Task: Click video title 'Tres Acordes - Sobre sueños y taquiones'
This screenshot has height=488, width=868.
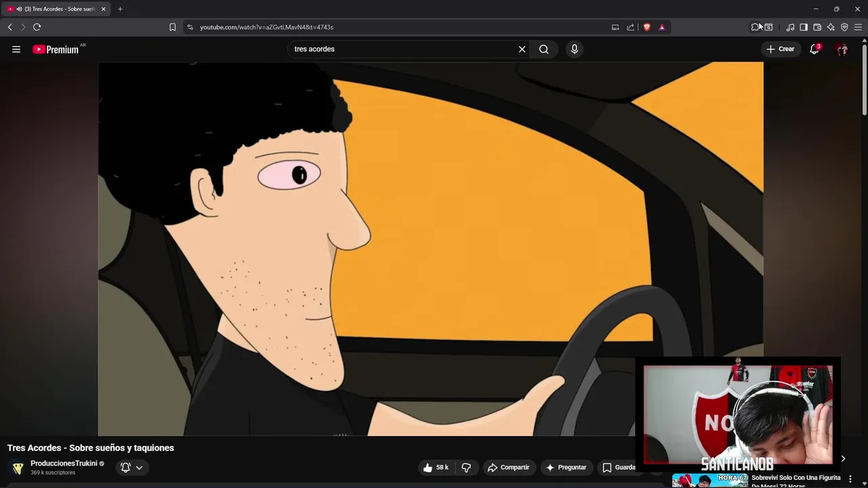Action: pos(91,448)
